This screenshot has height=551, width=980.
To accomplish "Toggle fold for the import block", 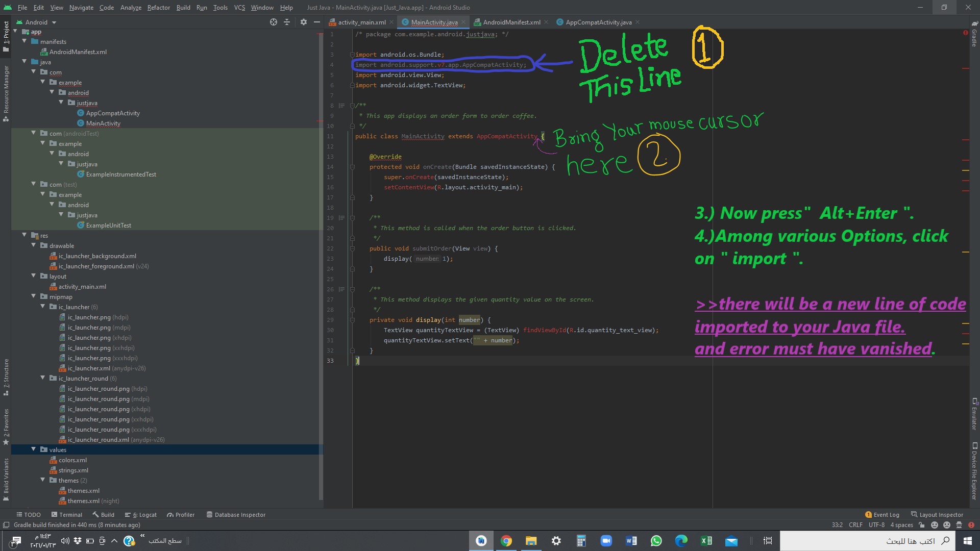I will click(352, 55).
